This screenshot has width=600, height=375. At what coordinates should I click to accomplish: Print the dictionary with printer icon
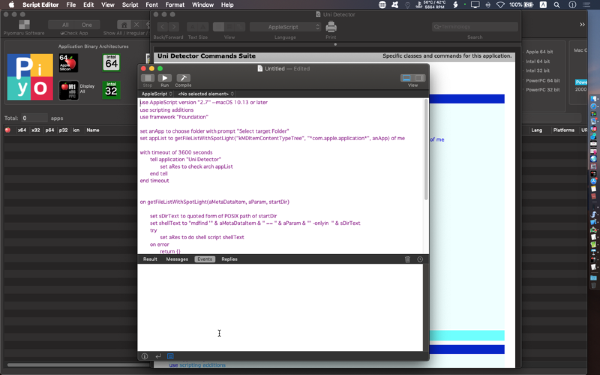(331, 27)
